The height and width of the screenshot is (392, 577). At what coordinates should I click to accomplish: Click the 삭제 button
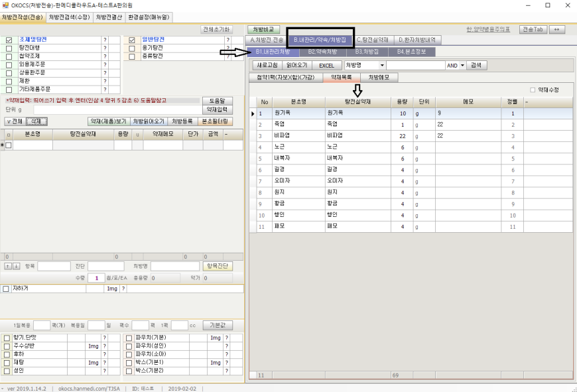pyautogui.click(x=36, y=121)
